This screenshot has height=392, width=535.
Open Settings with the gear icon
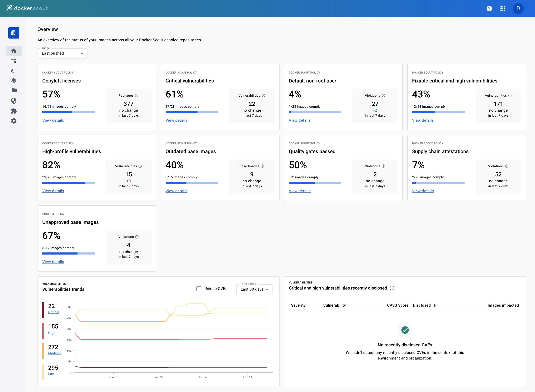[x=14, y=121]
